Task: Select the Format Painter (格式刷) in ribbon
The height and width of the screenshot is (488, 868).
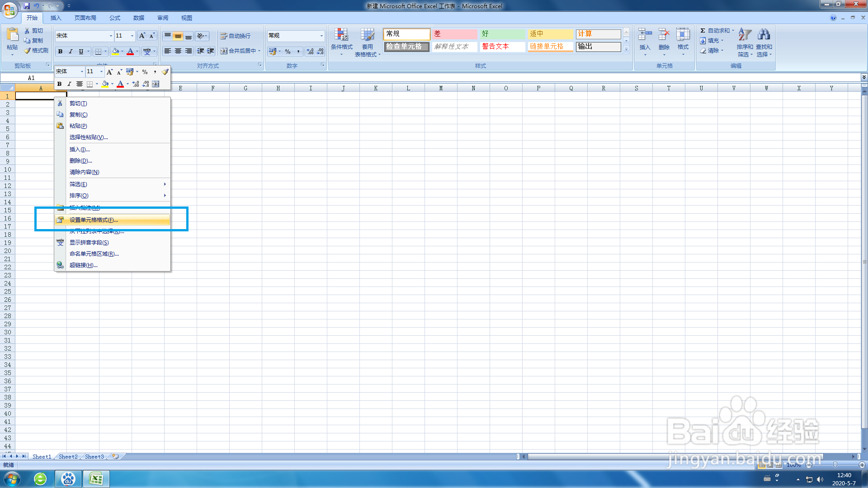Action: [36, 51]
